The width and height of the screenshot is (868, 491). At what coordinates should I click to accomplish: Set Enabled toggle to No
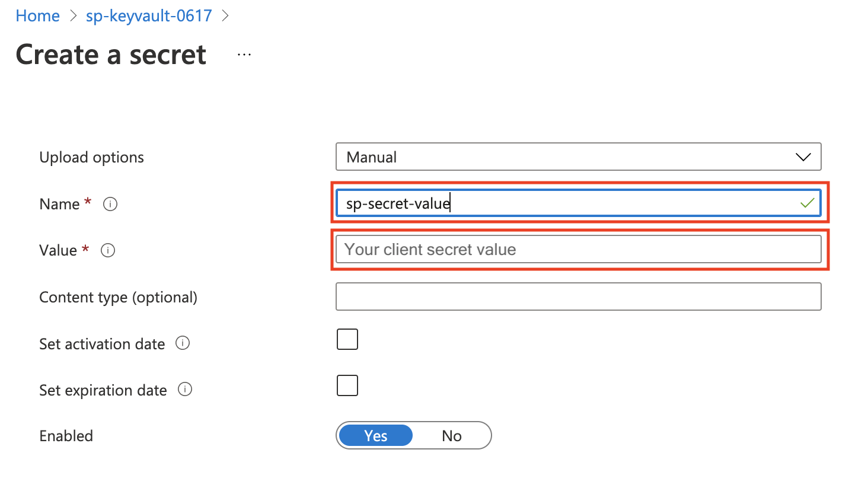pyautogui.click(x=452, y=435)
